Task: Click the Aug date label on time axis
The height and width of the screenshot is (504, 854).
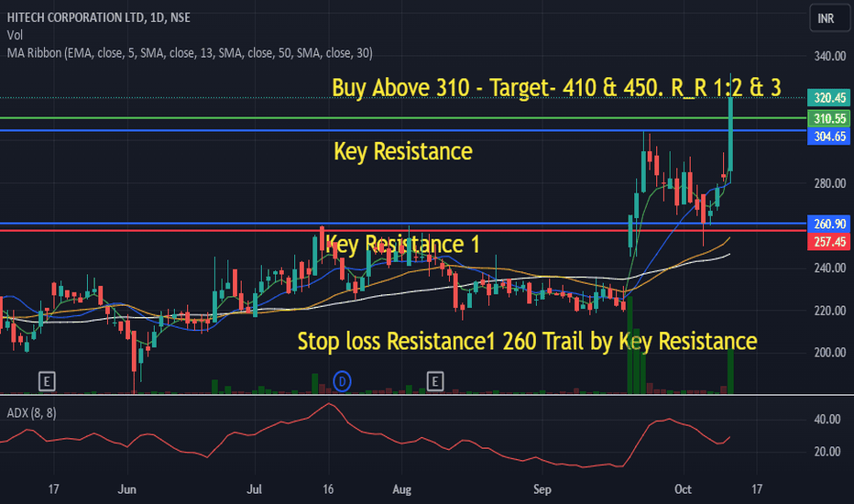Action: coord(402,489)
